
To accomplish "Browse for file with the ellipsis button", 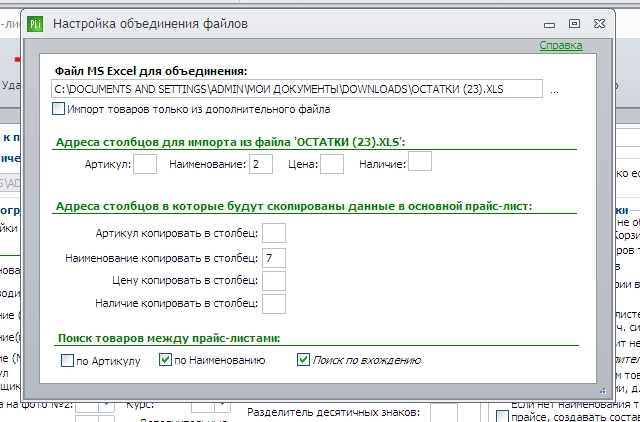I will click(554, 91).
